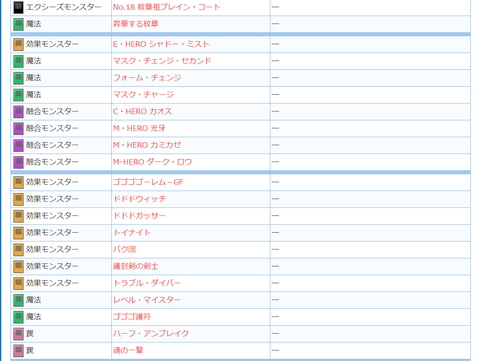Click the green spell icon beside マスク・チェンジ・セカンド
The image size is (480, 361).
click(18, 61)
